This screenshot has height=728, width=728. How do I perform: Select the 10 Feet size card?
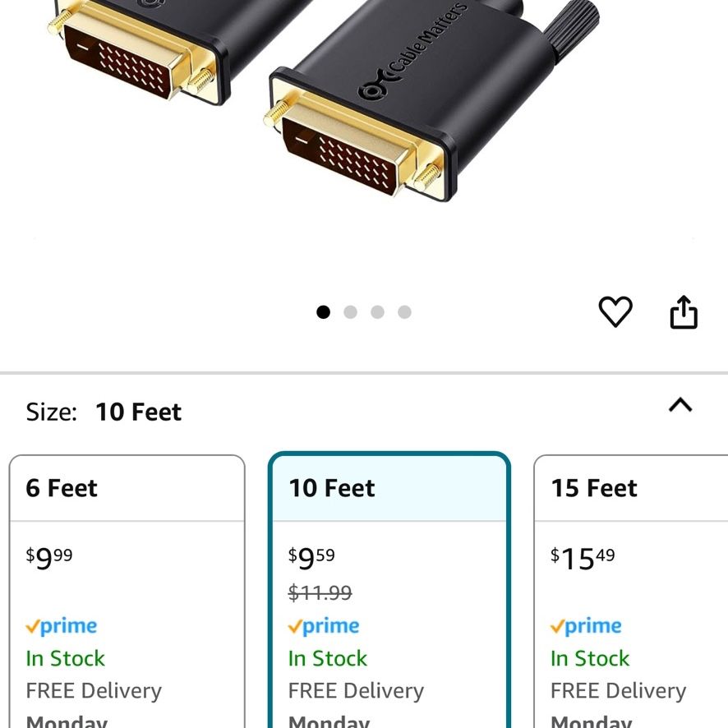389,591
